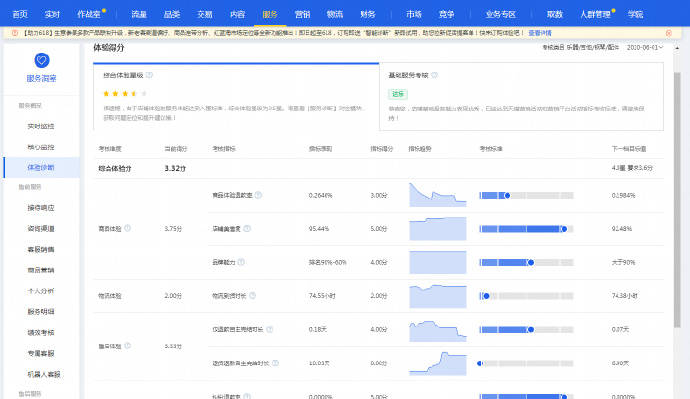The width and height of the screenshot is (690, 399).
Task: Select the 服务 tab
Action: coord(270,14)
